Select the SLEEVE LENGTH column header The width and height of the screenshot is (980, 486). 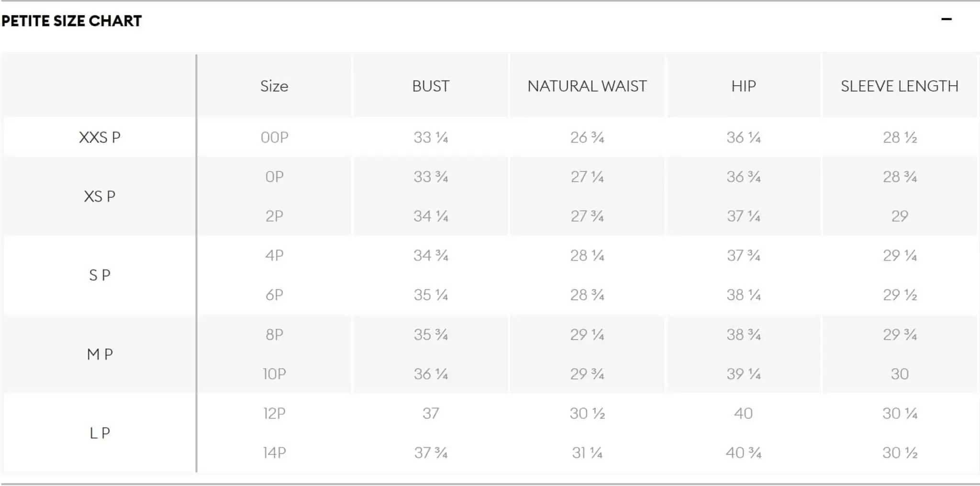[x=900, y=86]
